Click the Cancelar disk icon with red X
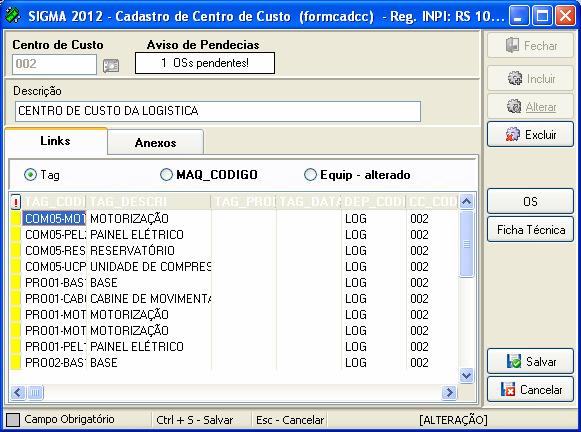 tap(508, 389)
